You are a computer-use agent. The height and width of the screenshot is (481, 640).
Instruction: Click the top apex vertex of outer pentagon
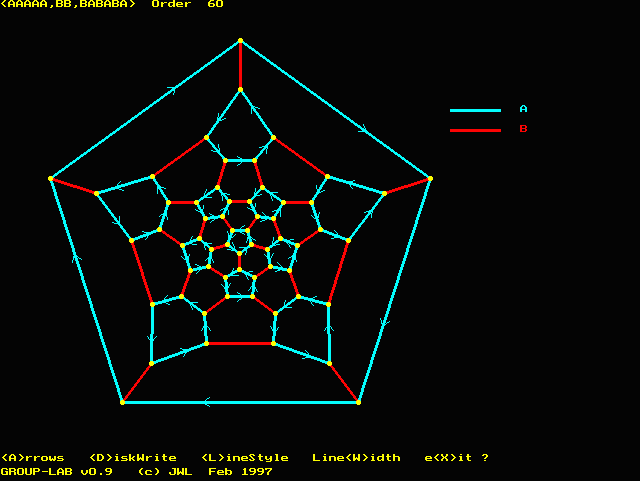click(240, 40)
